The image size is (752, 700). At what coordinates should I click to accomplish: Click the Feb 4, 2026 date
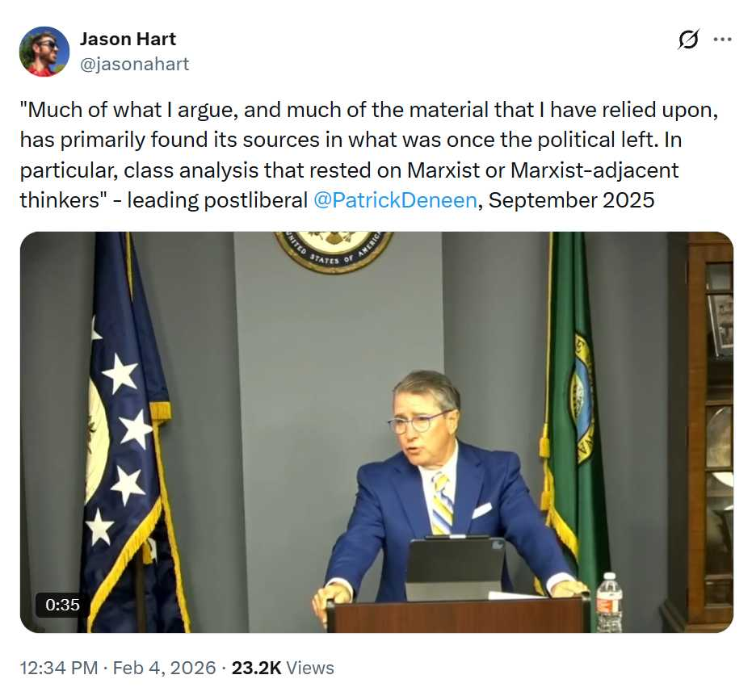(166, 668)
